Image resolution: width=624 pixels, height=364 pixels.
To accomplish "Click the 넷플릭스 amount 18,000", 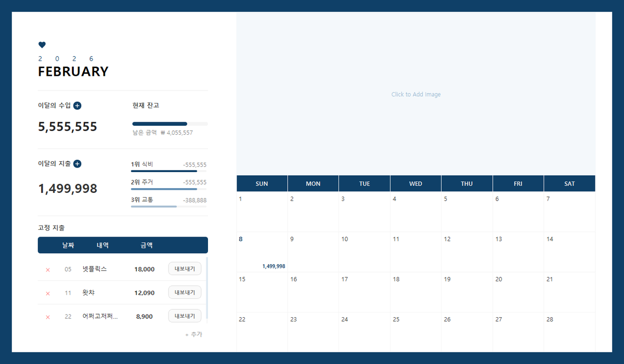I will pyautogui.click(x=144, y=269).
